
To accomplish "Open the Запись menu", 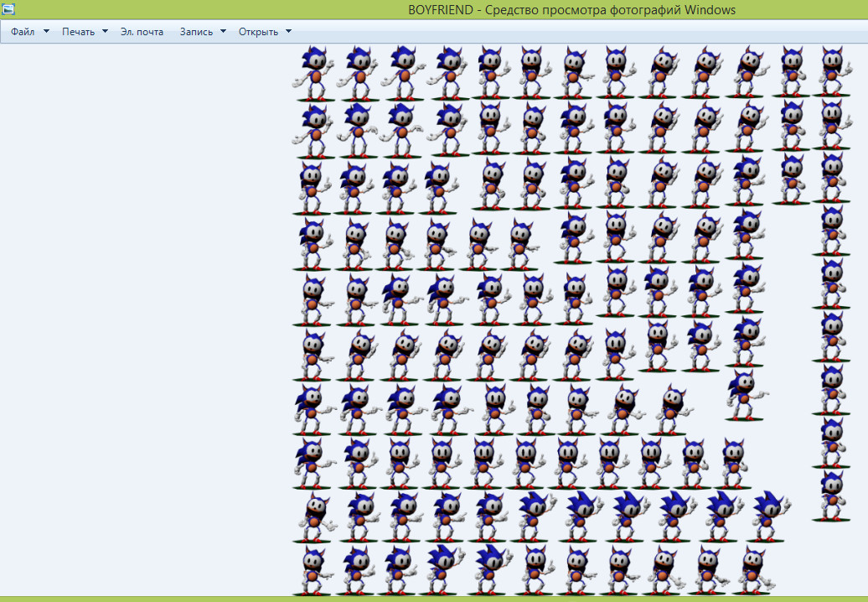I will tap(196, 32).
